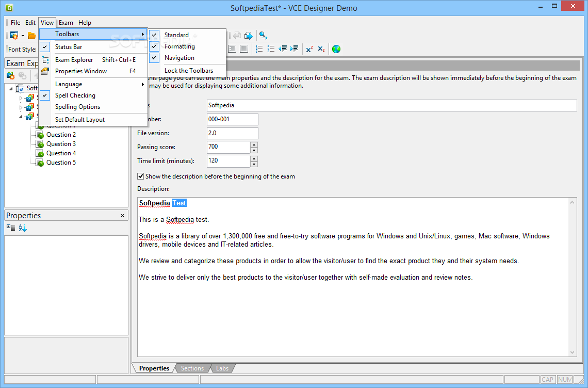The width and height of the screenshot is (588, 388).
Task: Open Spelling Options
Action: [77, 107]
